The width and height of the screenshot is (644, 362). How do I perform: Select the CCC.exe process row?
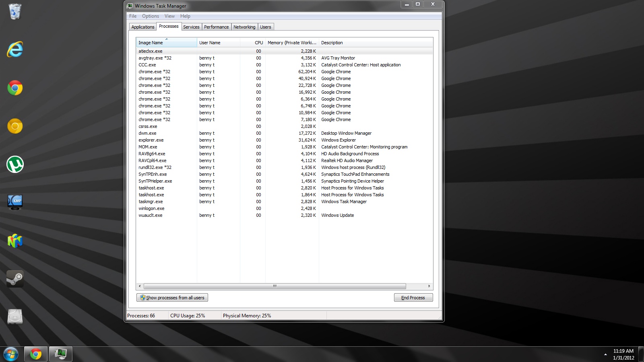tap(285, 65)
